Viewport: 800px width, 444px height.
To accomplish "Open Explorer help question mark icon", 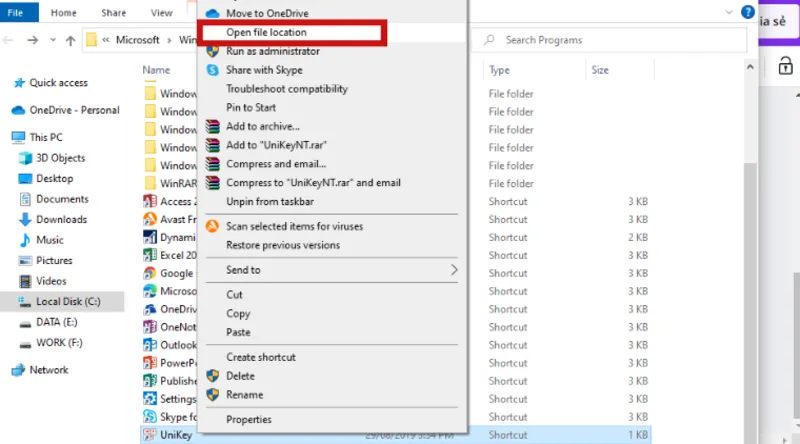I will (747, 12).
